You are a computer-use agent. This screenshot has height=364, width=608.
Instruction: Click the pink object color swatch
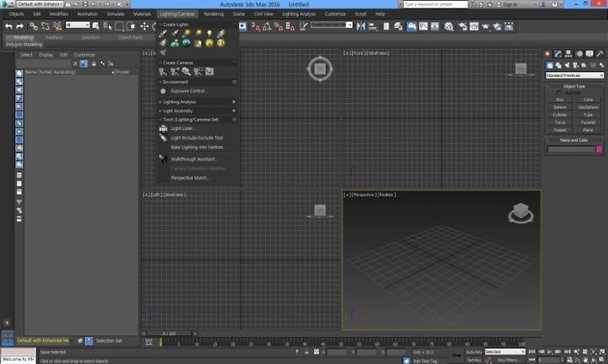pos(599,149)
